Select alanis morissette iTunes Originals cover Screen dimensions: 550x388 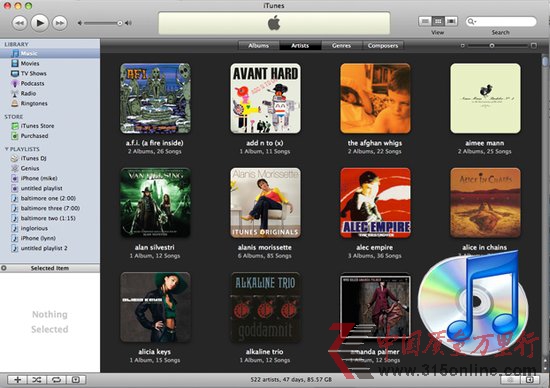click(x=266, y=203)
